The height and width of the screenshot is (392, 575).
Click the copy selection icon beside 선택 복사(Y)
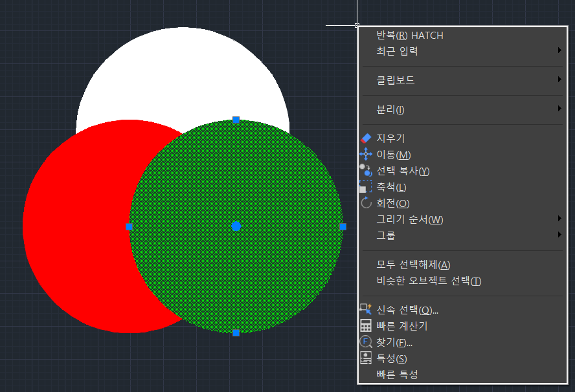(366, 170)
